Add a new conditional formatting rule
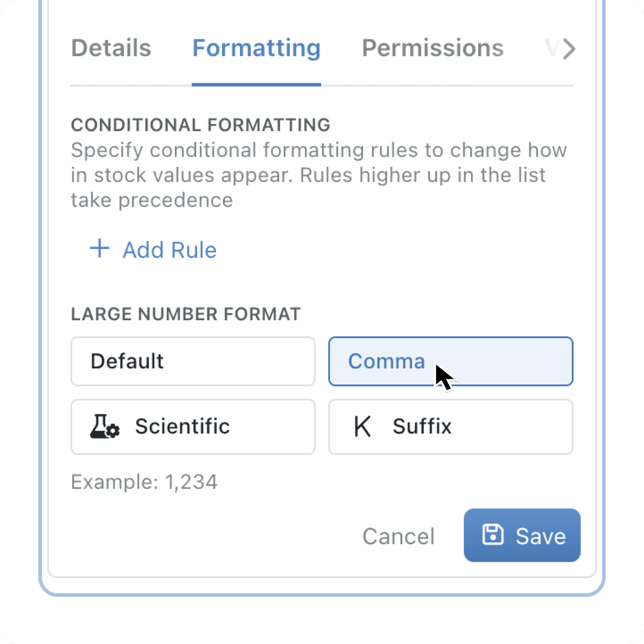 [x=169, y=250]
